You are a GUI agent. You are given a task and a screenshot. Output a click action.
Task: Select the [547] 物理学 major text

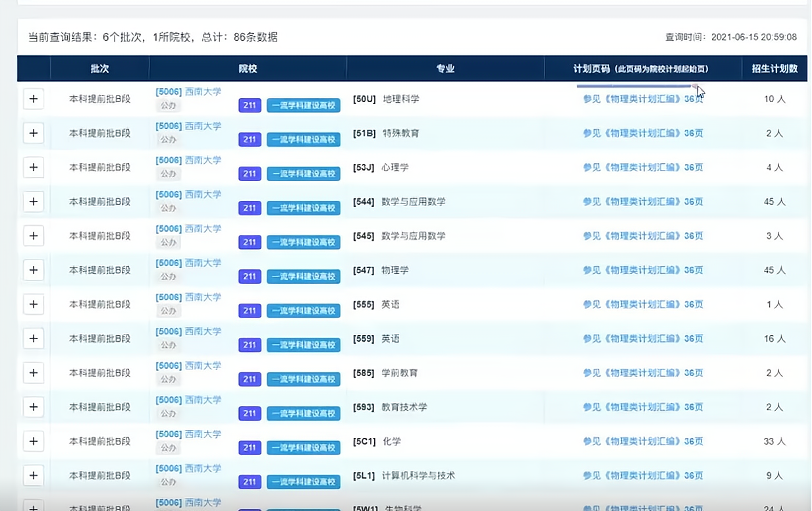click(x=381, y=270)
